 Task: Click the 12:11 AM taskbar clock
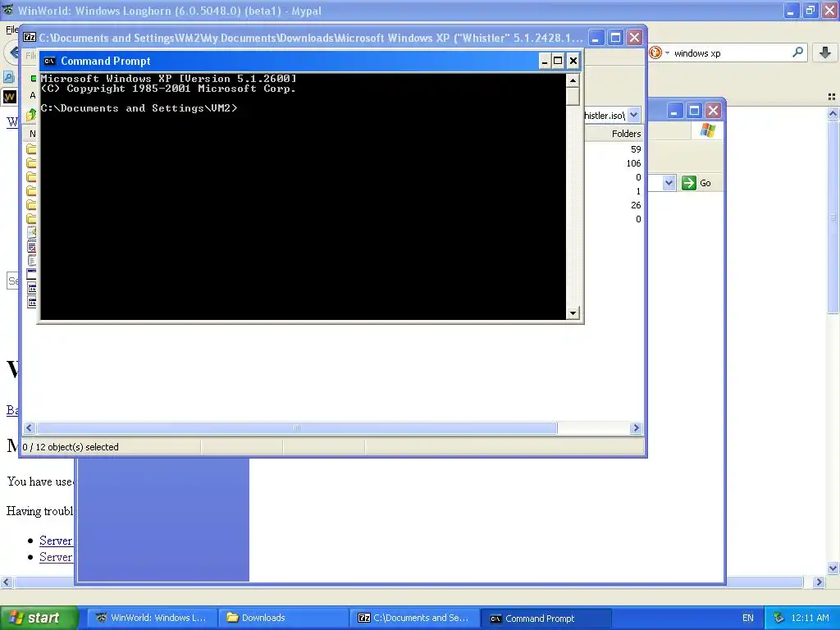pos(810,618)
